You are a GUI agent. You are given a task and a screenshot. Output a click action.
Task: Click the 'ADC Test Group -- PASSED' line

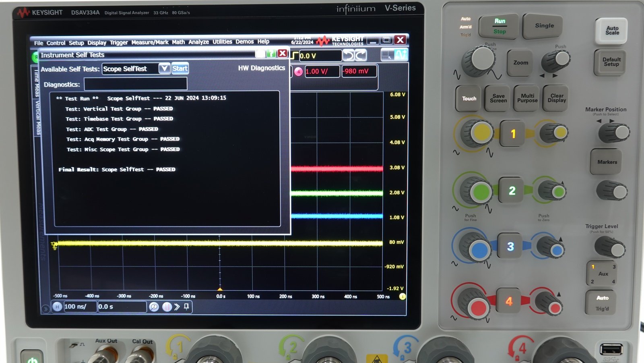tap(112, 129)
